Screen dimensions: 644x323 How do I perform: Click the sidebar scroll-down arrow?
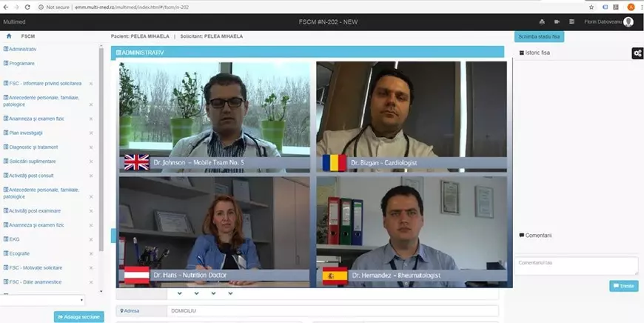click(x=101, y=291)
